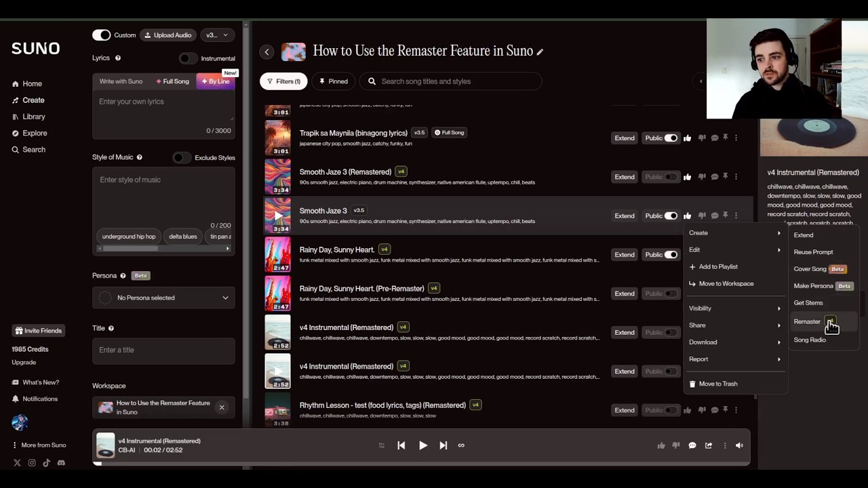Toggle Public for Smooth Jaze 3 v3.5
This screenshot has height=488, width=868.
[671, 216]
